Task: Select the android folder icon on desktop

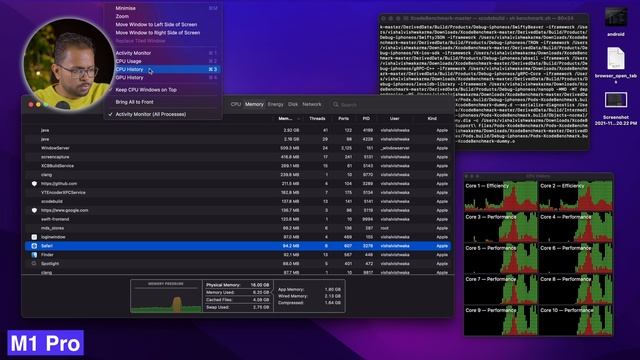Action: 616,18
